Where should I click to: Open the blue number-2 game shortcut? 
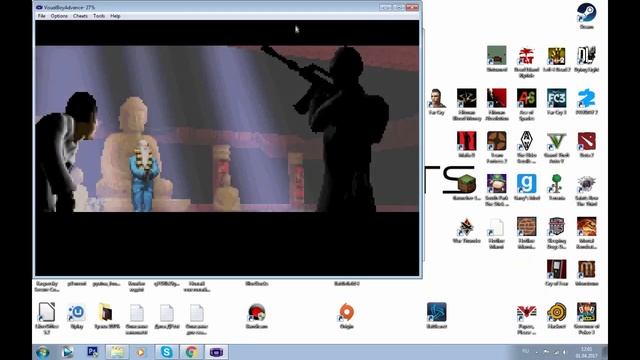[587, 102]
